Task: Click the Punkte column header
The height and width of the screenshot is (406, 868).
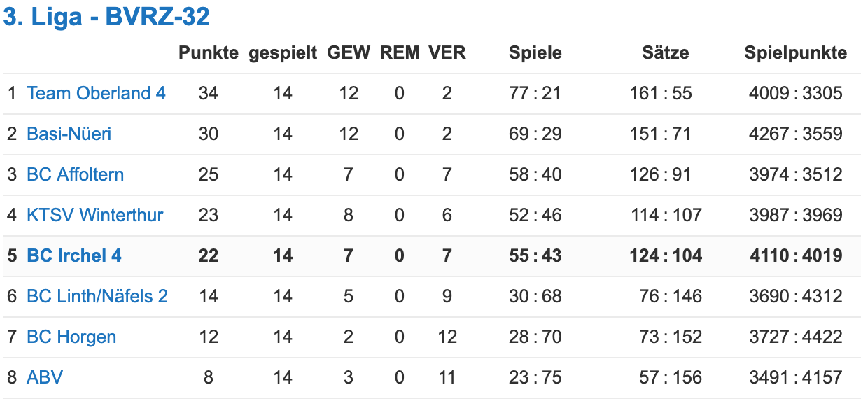Action: (209, 52)
